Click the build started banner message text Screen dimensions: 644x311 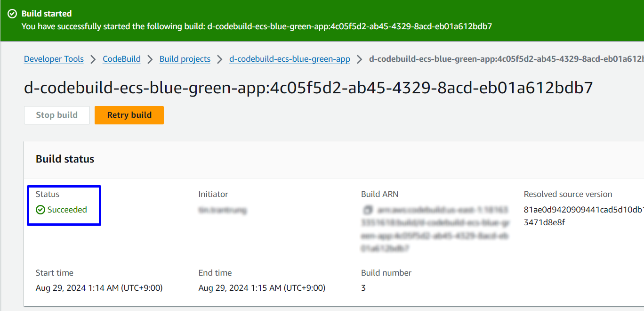(257, 26)
